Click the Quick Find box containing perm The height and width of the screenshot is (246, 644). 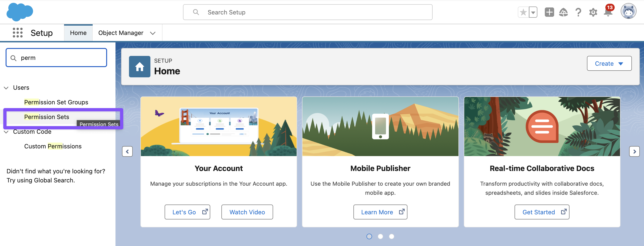[56, 58]
